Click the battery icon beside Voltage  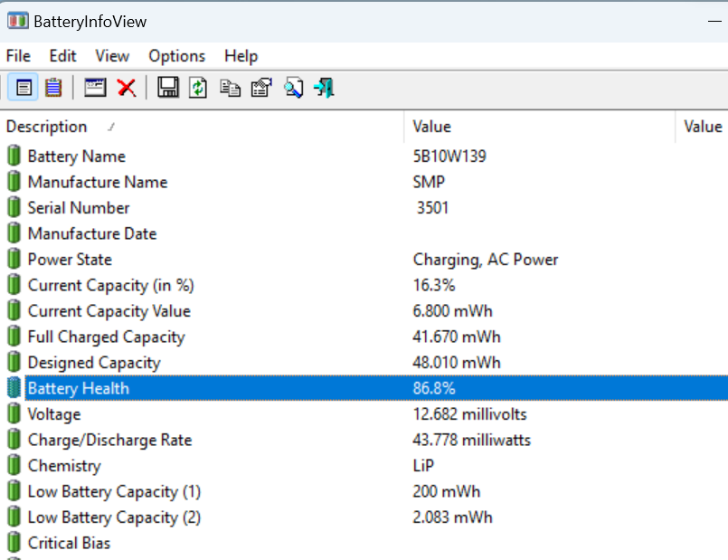tap(14, 413)
